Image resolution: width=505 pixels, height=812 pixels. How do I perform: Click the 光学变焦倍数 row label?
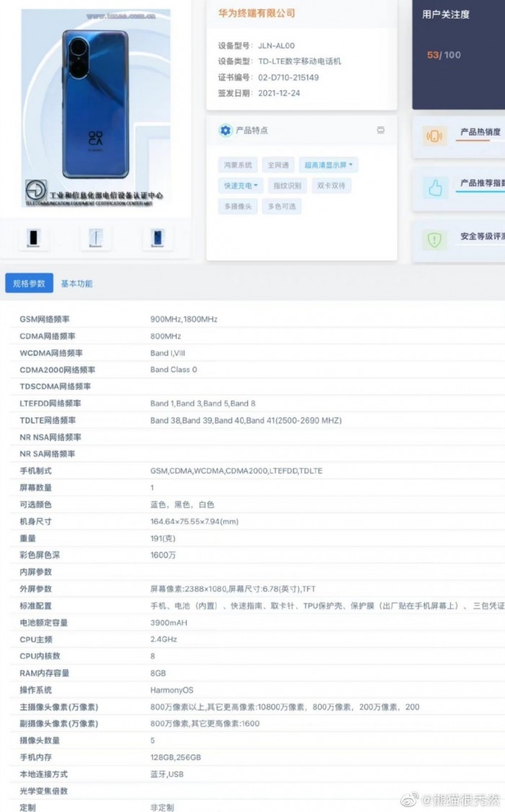43,791
